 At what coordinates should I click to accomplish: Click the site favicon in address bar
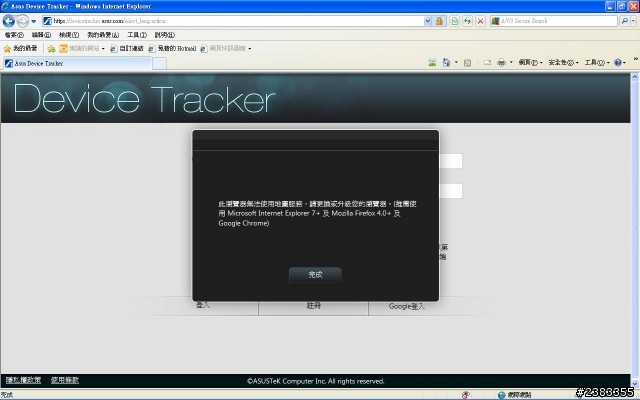(x=48, y=21)
